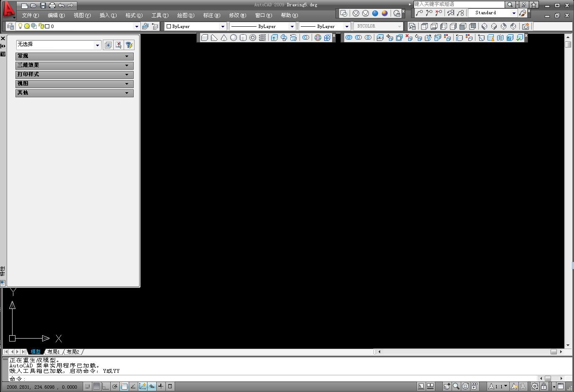Viewport: 574px width, 392px height.
Task: Open the 编辑(E) menu
Action: (56, 15)
